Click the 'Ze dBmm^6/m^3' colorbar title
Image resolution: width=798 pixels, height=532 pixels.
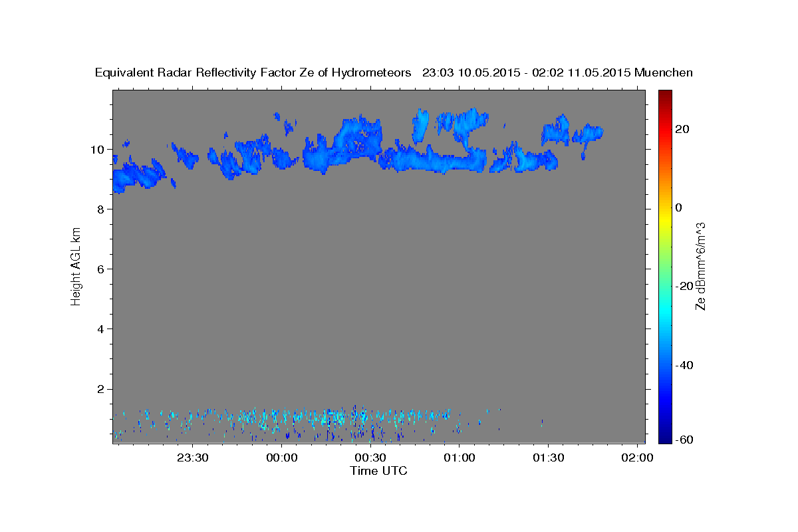pos(700,267)
